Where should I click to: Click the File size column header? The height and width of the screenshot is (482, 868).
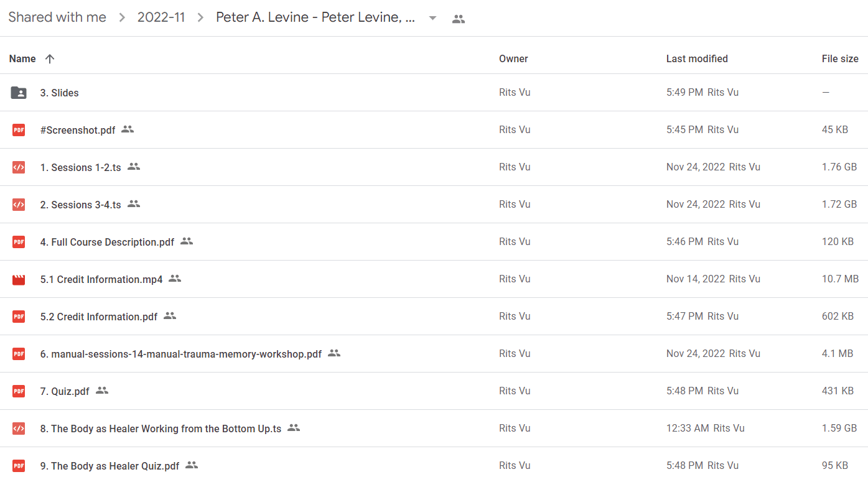[x=840, y=58]
